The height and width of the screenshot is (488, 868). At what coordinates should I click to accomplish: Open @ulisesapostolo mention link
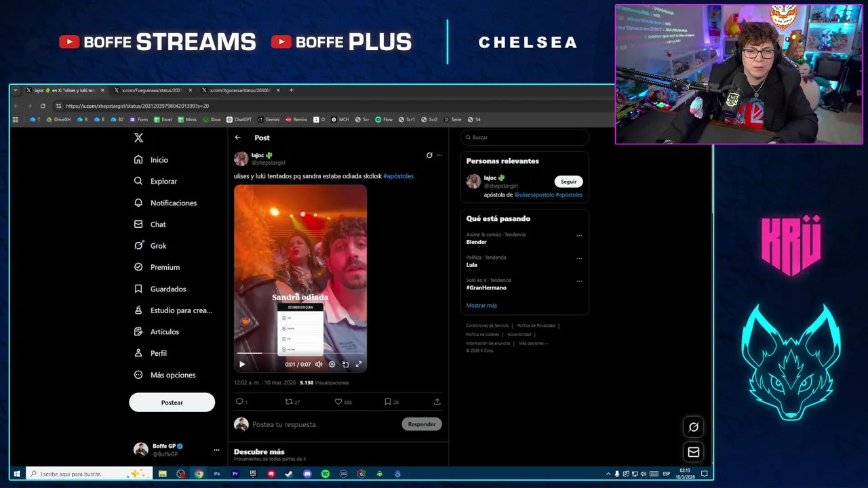[534, 195]
